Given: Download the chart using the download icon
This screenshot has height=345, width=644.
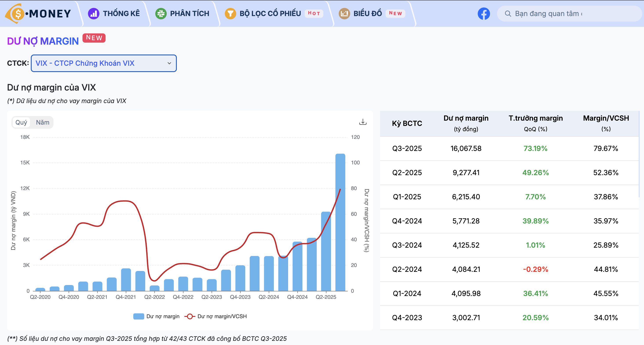Looking at the screenshot, I should 362,122.
